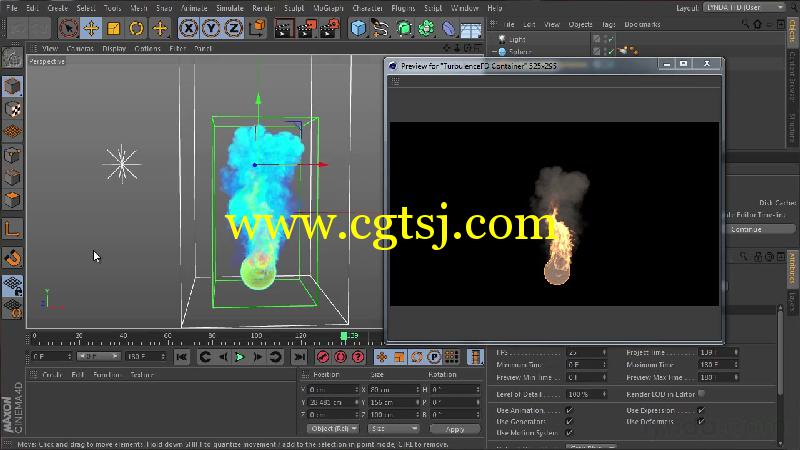Toggle Y axis lock
This screenshot has height=450, width=800.
(x=211, y=28)
